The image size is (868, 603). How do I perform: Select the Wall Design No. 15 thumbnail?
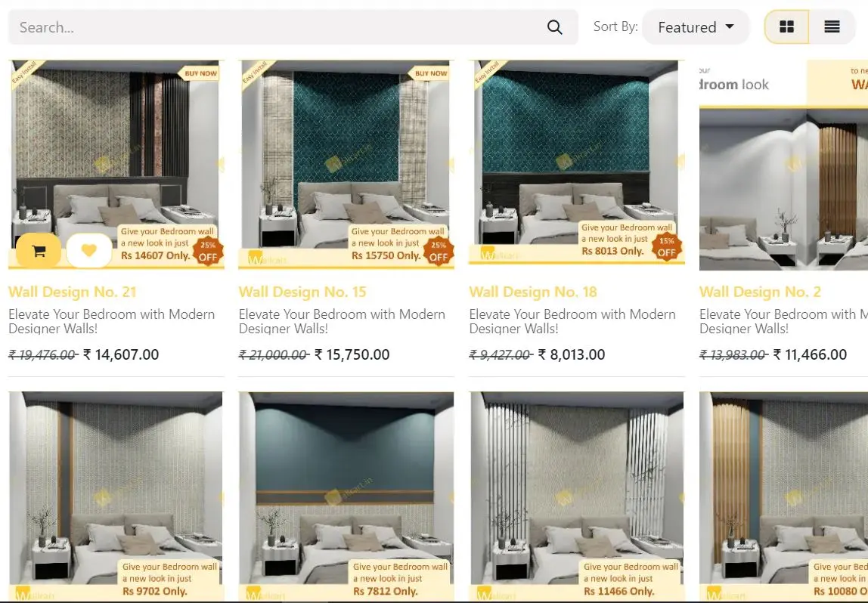click(346, 164)
